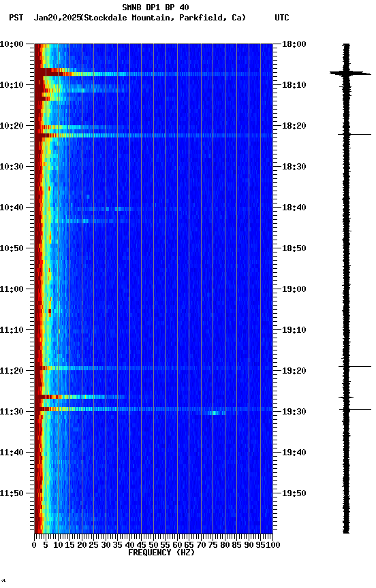The image size is (376, 588).
Task: Click the 10:00 PST time label
Action: coord(12,44)
